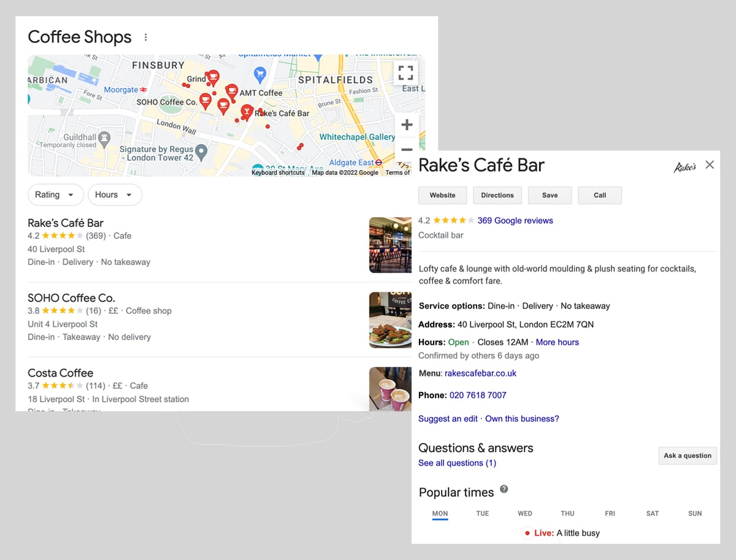Open See all questions (1)
This screenshot has width=736, height=560.
point(457,462)
